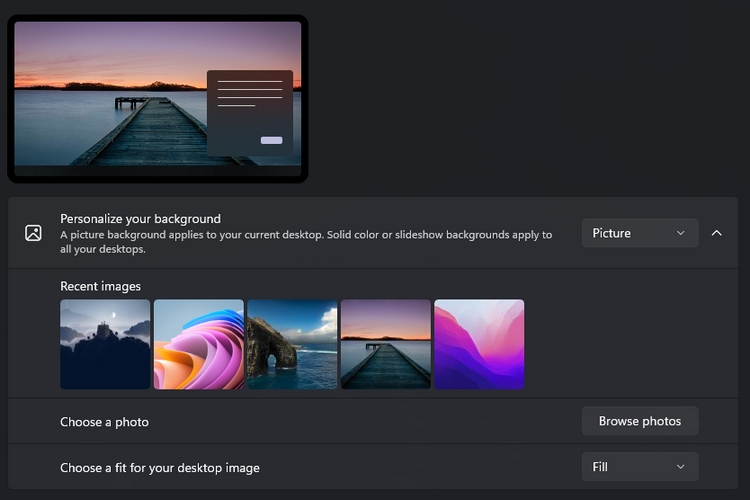The image size is (750, 500).
Task: Collapse the Personalize your background section
Action: pos(716,233)
